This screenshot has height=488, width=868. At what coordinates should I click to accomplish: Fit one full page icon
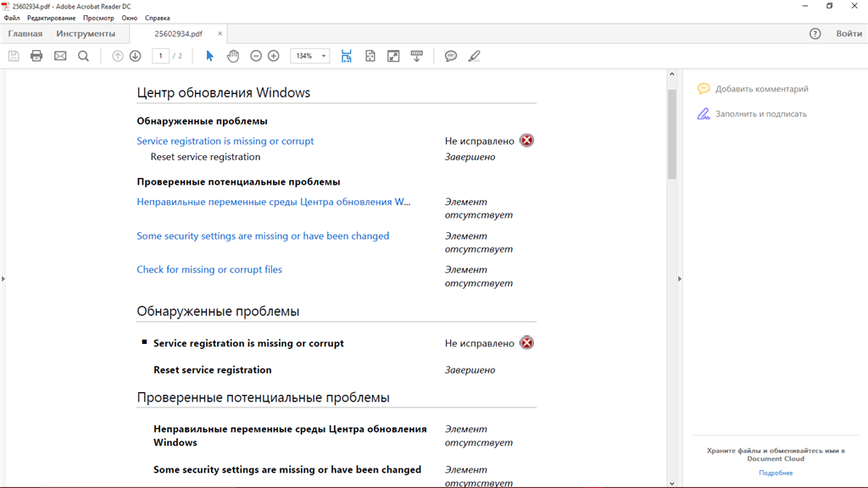(x=370, y=56)
